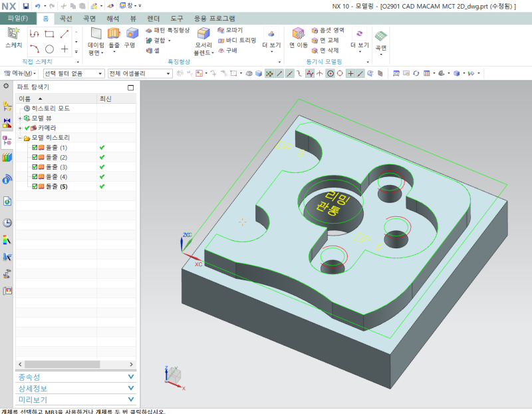Open the 파일(F) menu
This screenshot has width=532, height=414.
[x=17, y=18]
